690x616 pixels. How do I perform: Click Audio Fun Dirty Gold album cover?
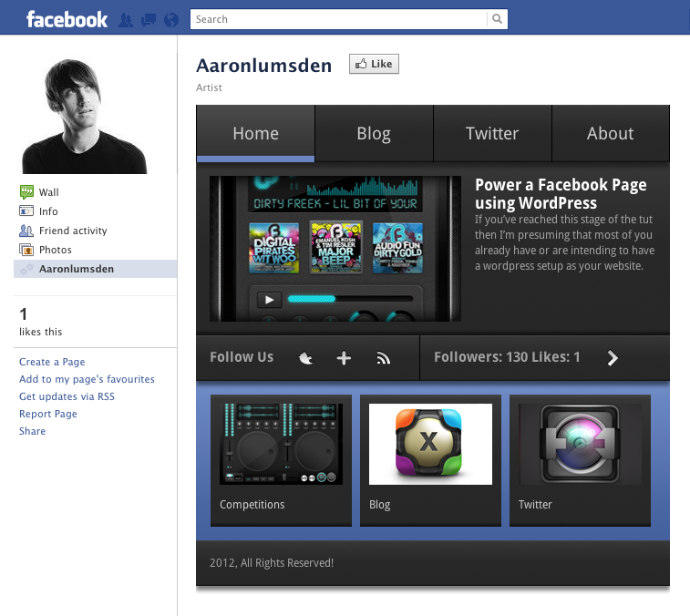[x=397, y=248]
